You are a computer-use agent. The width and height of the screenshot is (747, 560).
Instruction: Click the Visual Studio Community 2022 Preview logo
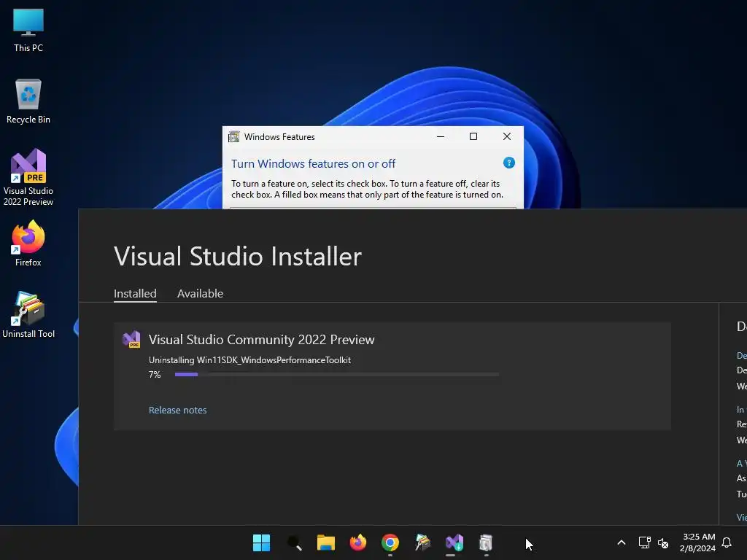[131, 340]
